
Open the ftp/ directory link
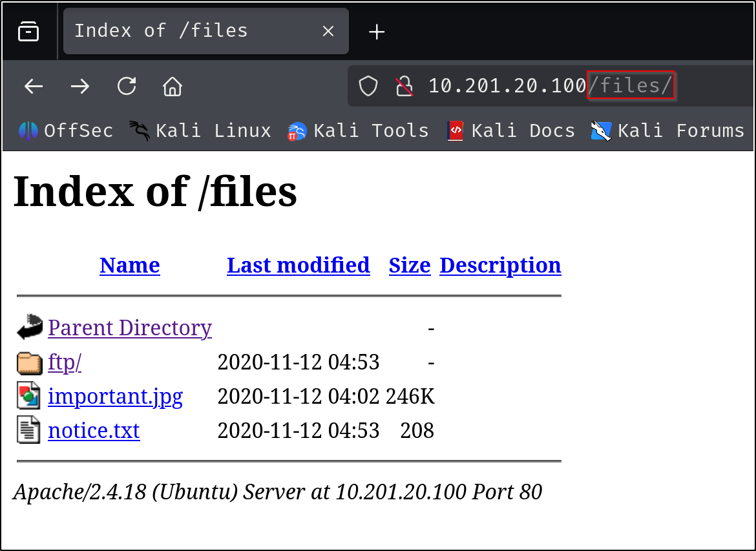tap(65, 362)
